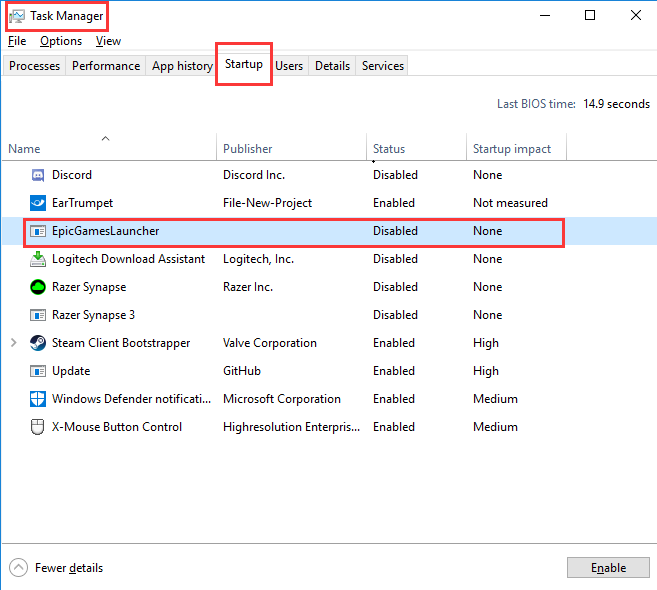The height and width of the screenshot is (590, 657).
Task: Select the Discord row name
Action: [72, 175]
